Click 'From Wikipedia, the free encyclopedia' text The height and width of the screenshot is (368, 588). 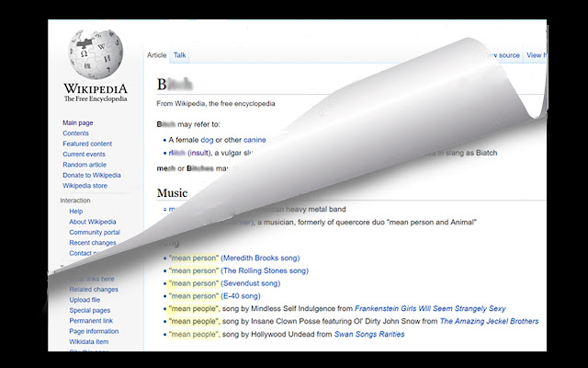tap(216, 104)
